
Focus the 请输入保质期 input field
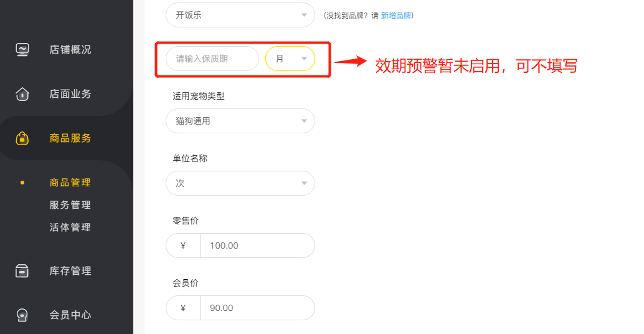(x=212, y=59)
